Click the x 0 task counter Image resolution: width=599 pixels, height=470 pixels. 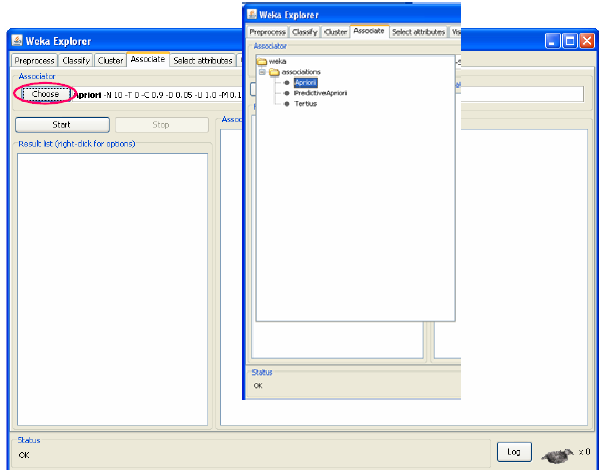click(x=584, y=452)
